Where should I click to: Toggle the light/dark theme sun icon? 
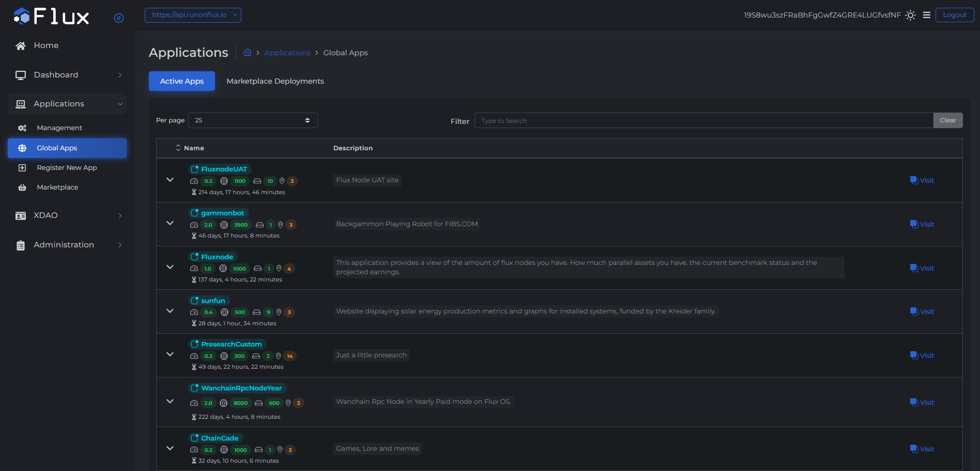(x=911, y=15)
